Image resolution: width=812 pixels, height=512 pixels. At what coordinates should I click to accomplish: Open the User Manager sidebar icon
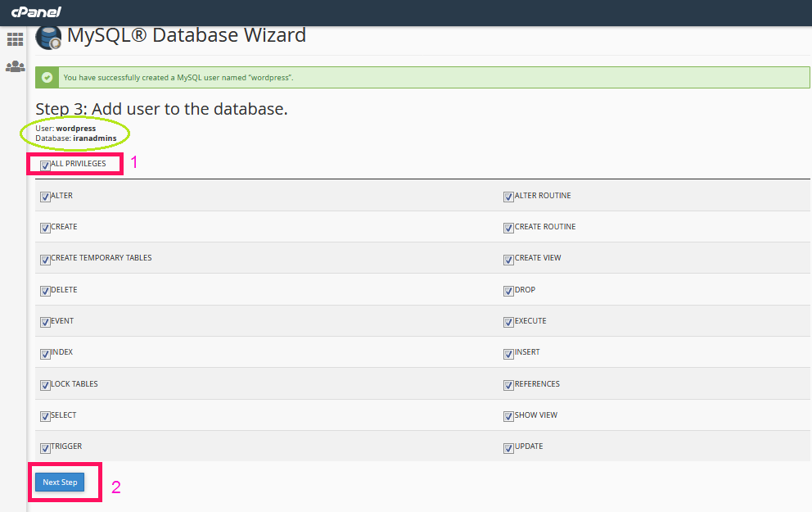(15, 66)
